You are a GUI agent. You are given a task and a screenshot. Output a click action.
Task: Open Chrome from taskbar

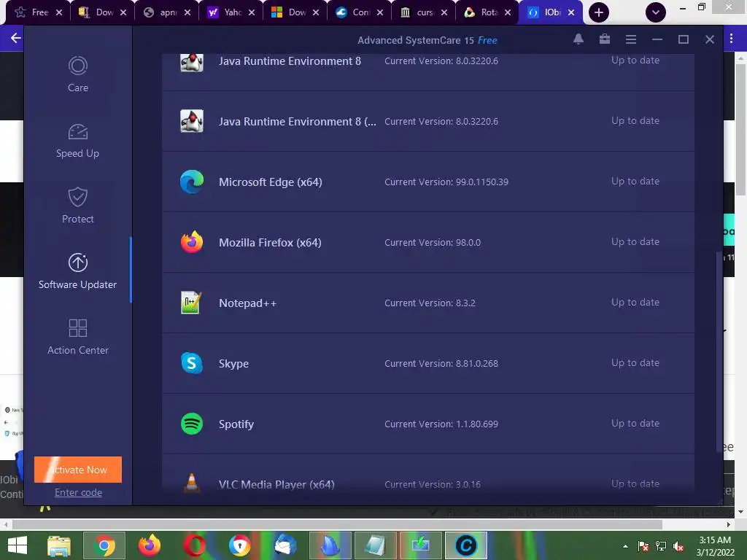pyautogui.click(x=104, y=545)
